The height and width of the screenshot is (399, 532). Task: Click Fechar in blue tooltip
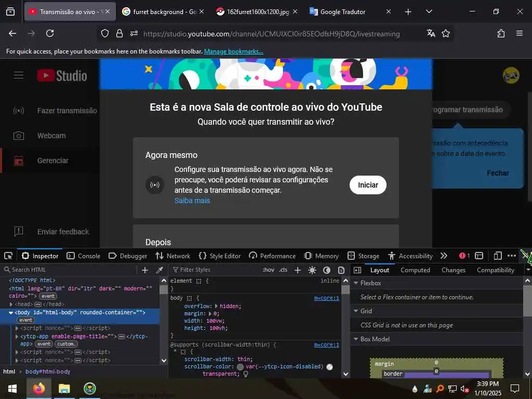pos(498,173)
